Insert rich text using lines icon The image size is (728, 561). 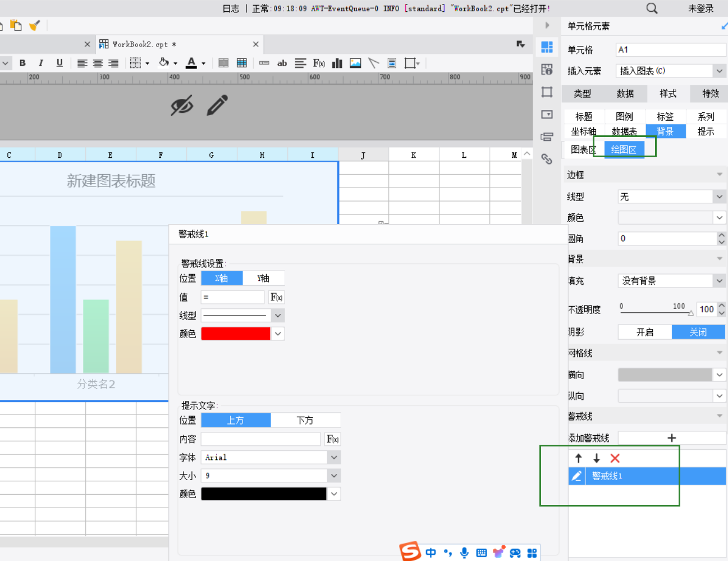point(301,63)
